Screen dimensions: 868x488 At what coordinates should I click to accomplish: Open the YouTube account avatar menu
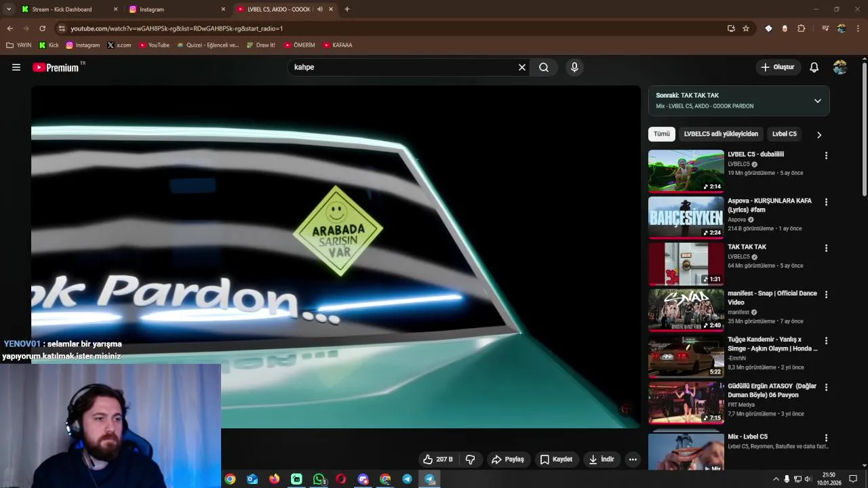[x=840, y=67]
